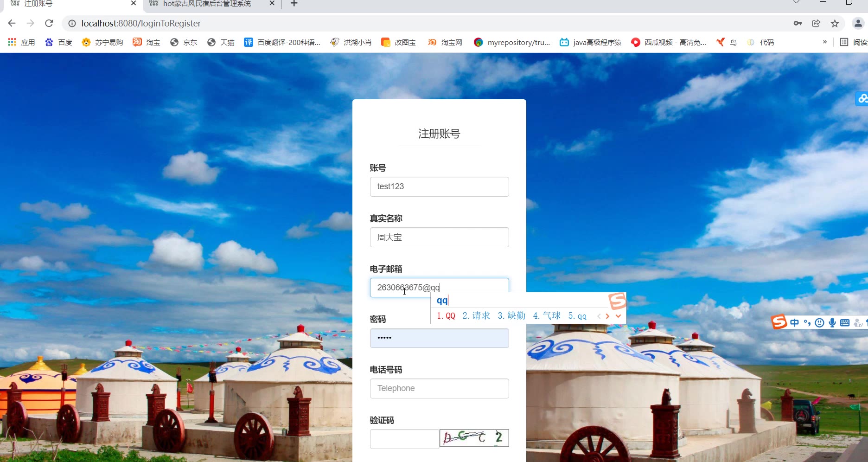Viewport: 868px width, 462px height.
Task: Open the 西瓜视频 bookmark
Action: click(669, 42)
